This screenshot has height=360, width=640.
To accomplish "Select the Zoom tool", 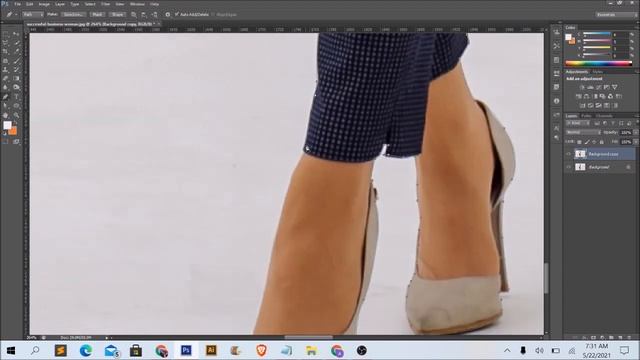I will (16, 115).
